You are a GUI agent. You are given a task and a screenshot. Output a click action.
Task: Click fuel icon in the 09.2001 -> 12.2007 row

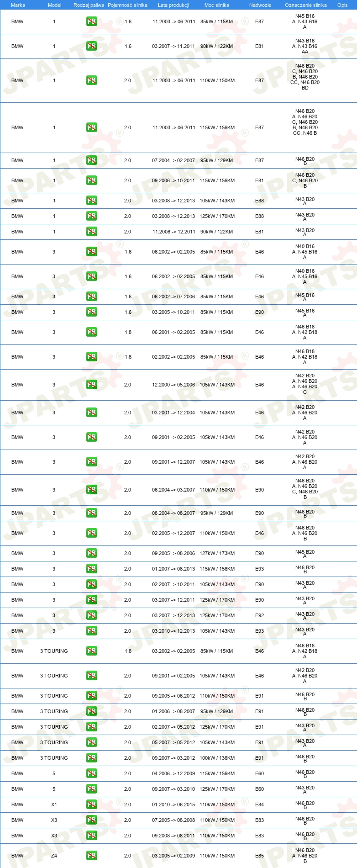[x=91, y=462]
